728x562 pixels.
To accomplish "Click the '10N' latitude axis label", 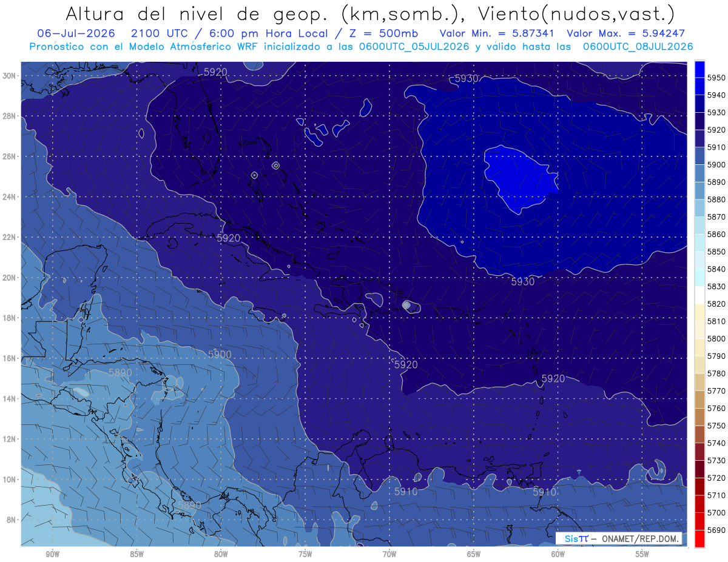I will [10, 479].
